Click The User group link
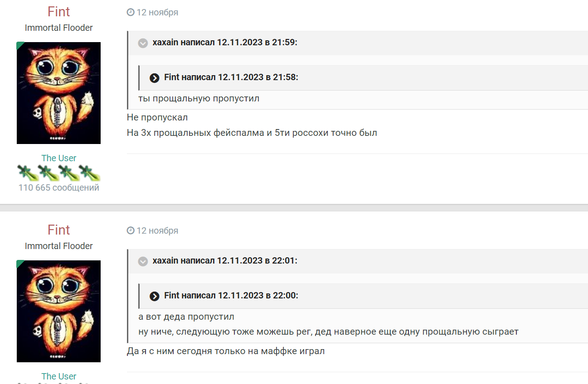The image size is (588, 384). pyautogui.click(x=58, y=158)
